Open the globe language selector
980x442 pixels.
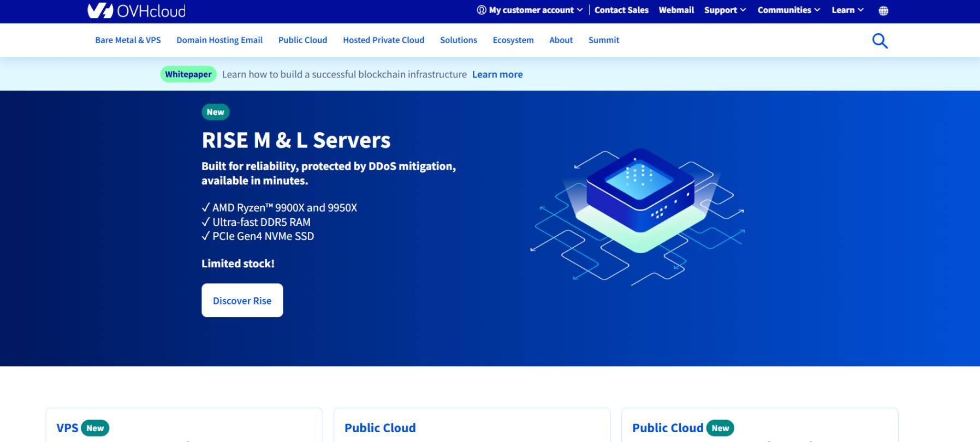click(883, 10)
